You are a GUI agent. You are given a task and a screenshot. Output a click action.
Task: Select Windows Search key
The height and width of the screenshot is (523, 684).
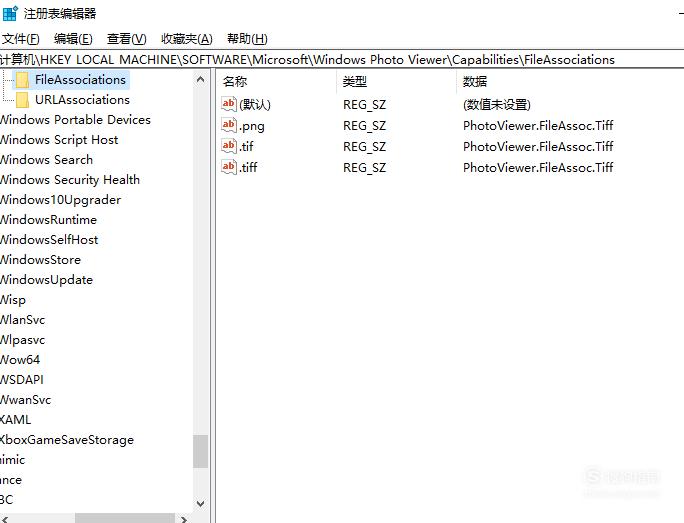point(46,160)
